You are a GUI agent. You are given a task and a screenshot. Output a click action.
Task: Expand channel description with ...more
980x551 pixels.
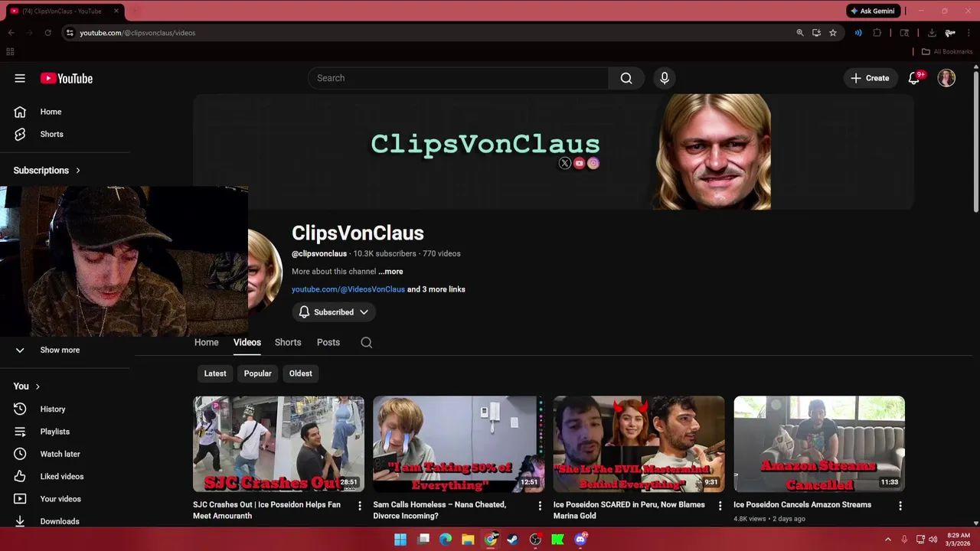[390, 272]
